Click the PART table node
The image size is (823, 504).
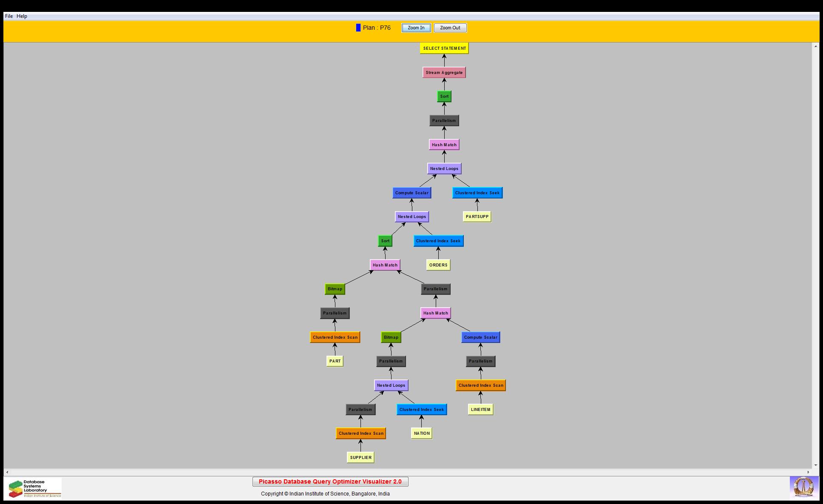click(x=335, y=361)
